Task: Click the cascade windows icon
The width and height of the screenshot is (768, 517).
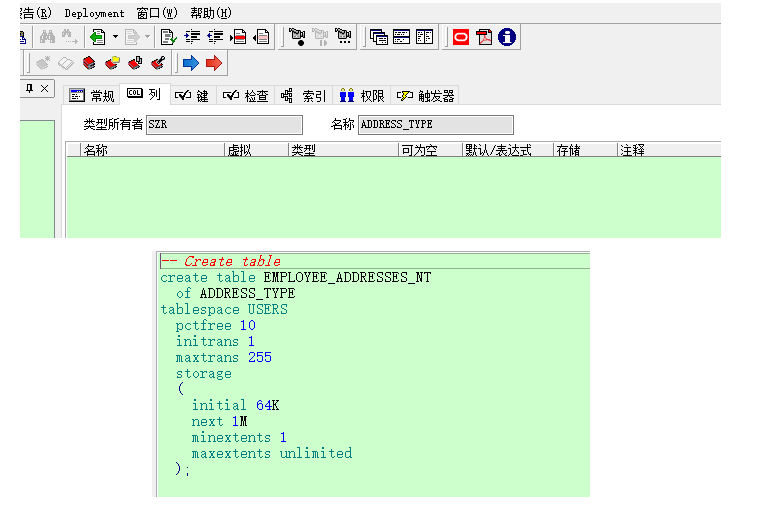Action: click(379, 37)
